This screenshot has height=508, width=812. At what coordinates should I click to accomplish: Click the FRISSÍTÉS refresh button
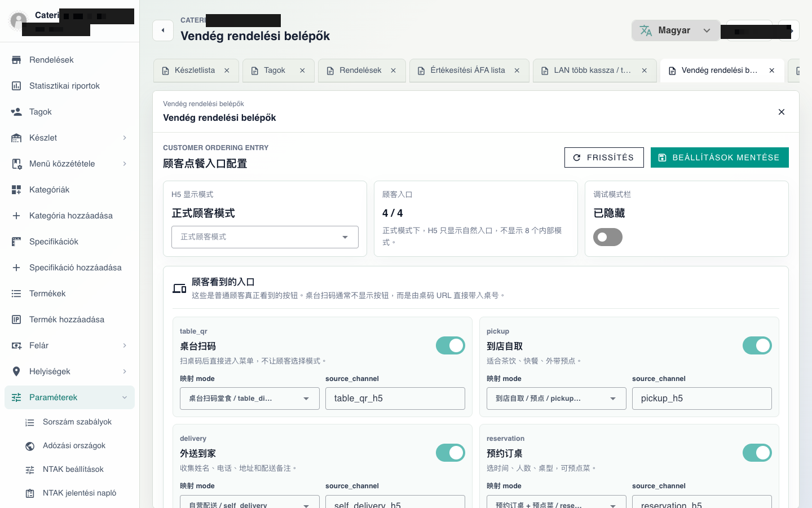click(603, 157)
